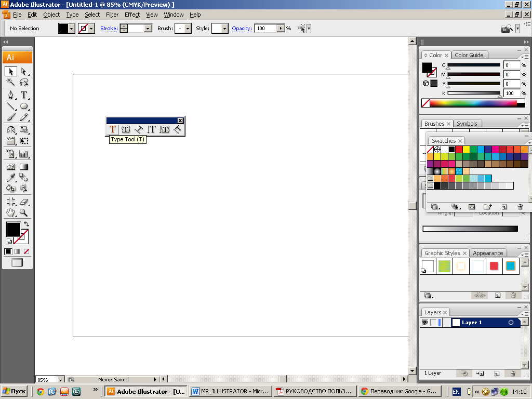Select Area Type tool in floating panel
The height and width of the screenshot is (399, 532).
coord(126,129)
